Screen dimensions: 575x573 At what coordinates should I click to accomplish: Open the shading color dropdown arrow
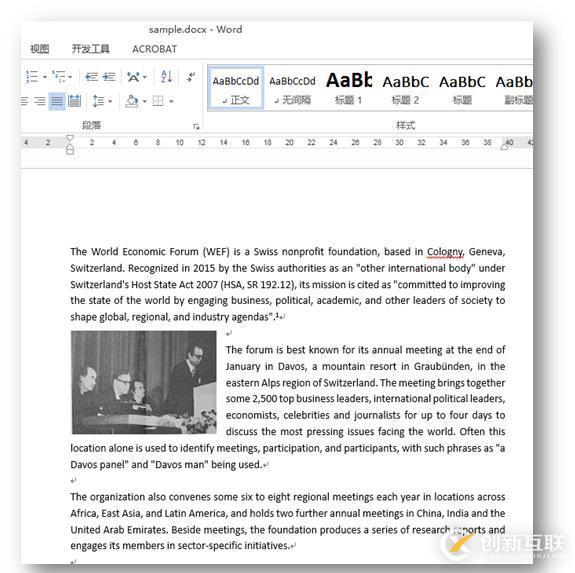[144, 101]
